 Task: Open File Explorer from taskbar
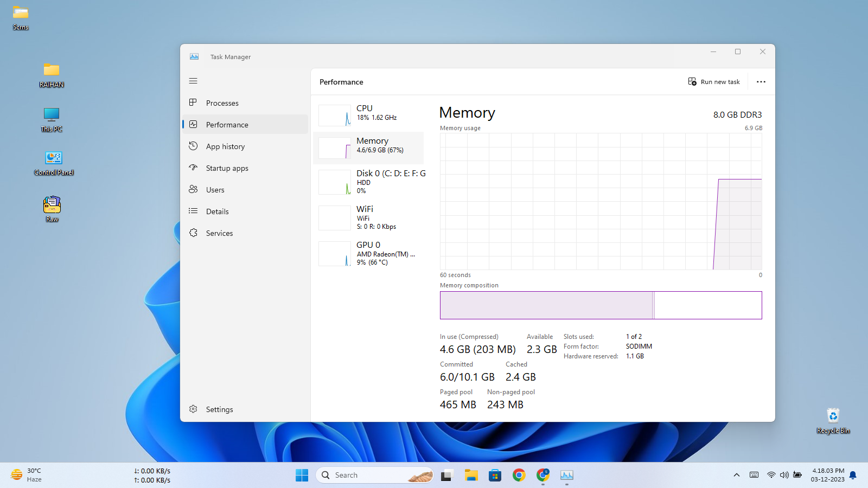[471, 475]
